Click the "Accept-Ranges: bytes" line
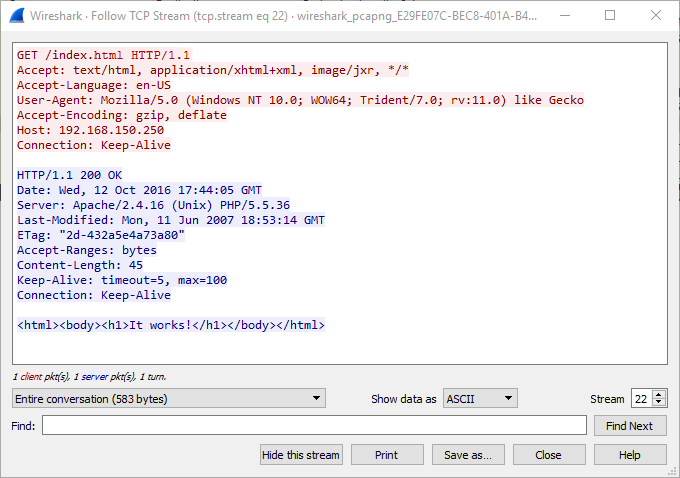Screen dimensions: 680x478 87,250
